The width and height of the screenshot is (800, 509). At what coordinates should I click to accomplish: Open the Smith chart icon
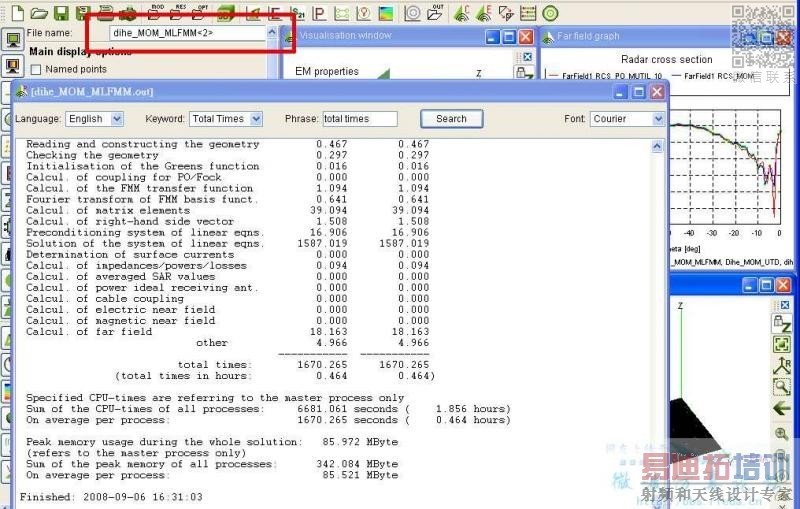(x=363, y=13)
